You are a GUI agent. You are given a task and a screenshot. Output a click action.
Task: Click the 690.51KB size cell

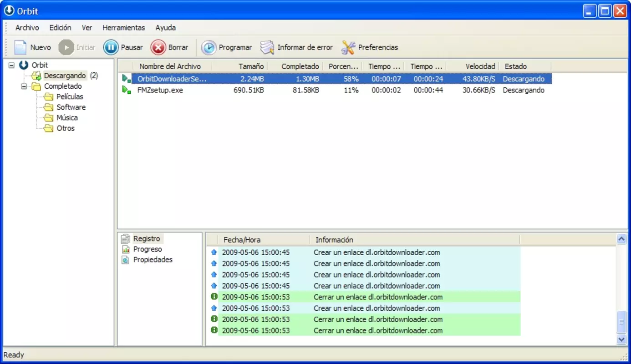pos(249,90)
